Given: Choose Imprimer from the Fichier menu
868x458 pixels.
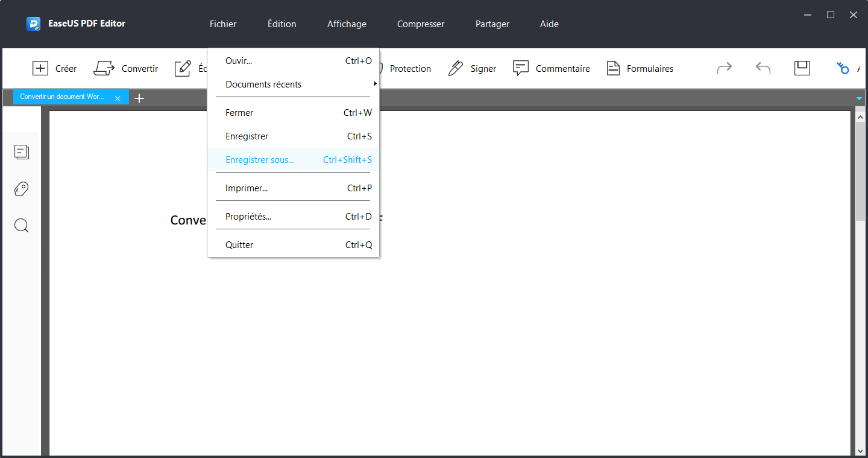Looking at the screenshot, I should (247, 188).
